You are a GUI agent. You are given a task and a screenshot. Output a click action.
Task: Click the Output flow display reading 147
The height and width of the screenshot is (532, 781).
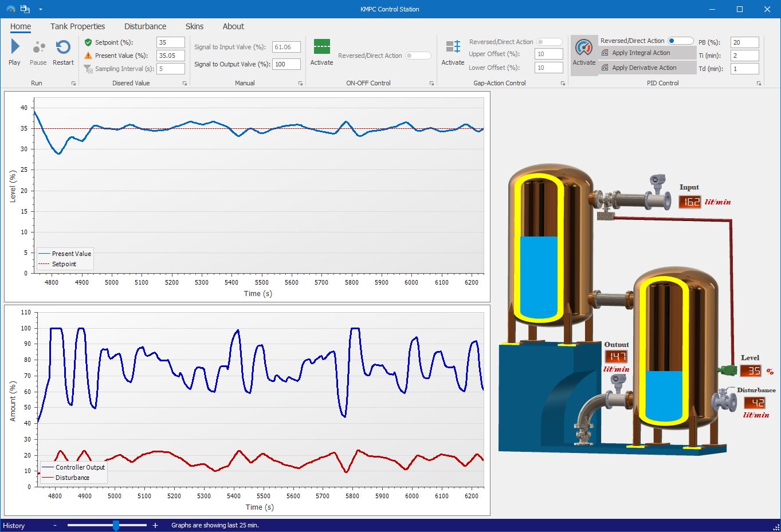coord(616,357)
